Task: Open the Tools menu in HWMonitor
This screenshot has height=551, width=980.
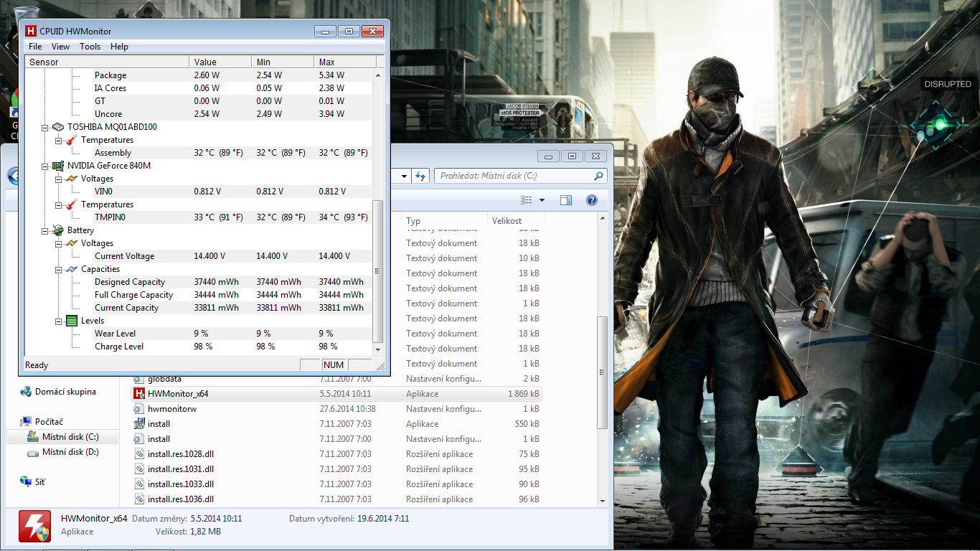Action: tap(90, 47)
